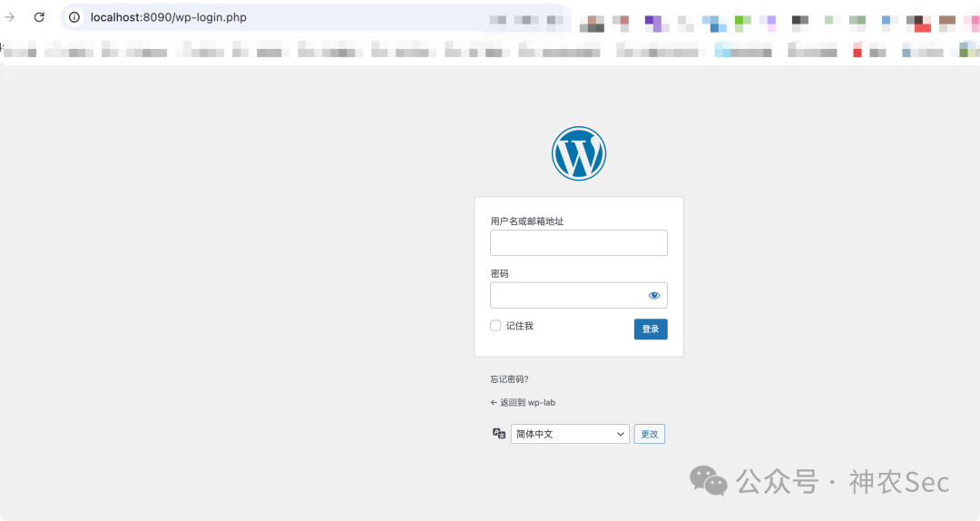Viewport: 980px width, 521px height.
Task: Focus the 用户名或邮箱地址 input field
Action: 579,242
